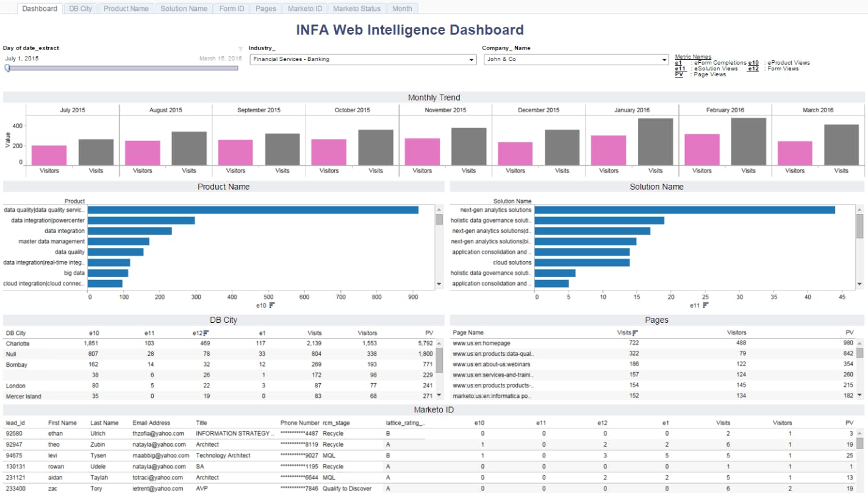This screenshot has height=493, width=868.
Task: Click Solution Name scroll-down arrow
Action: click(x=859, y=284)
